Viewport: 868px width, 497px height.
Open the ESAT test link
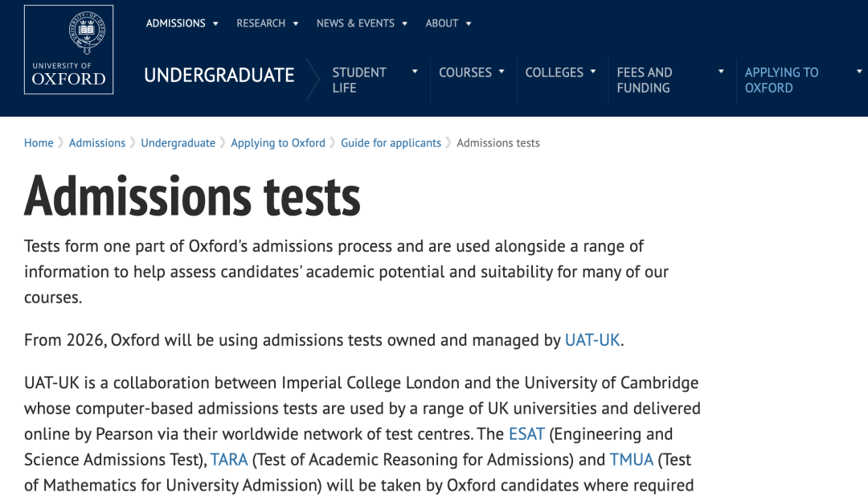point(526,434)
